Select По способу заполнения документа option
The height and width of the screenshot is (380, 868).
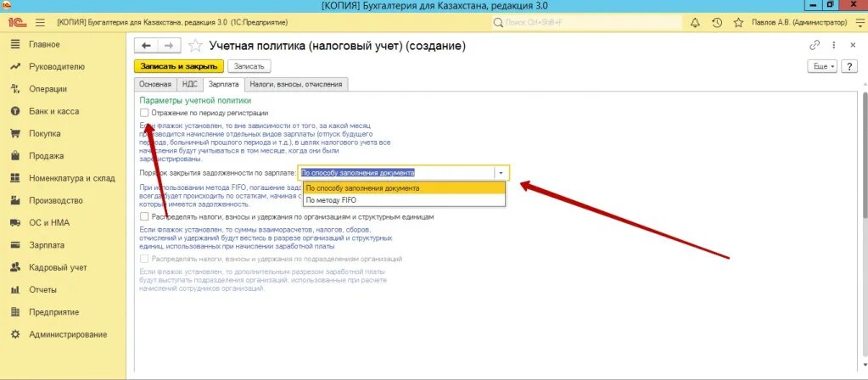tap(404, 188)
